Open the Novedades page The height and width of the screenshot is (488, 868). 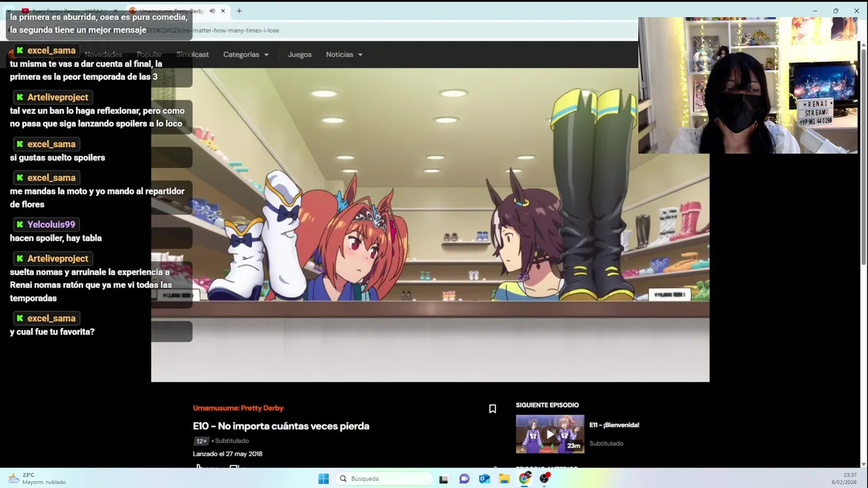(x=103, y=54)
